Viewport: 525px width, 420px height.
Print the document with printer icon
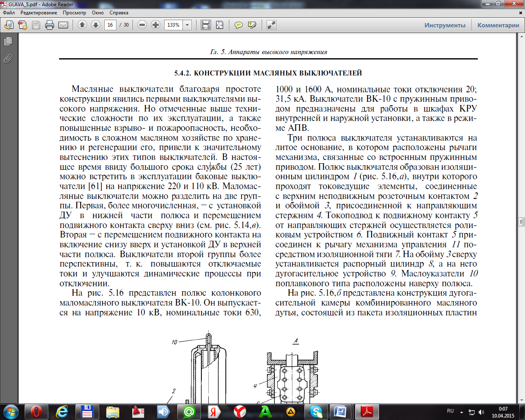[50, 25]
